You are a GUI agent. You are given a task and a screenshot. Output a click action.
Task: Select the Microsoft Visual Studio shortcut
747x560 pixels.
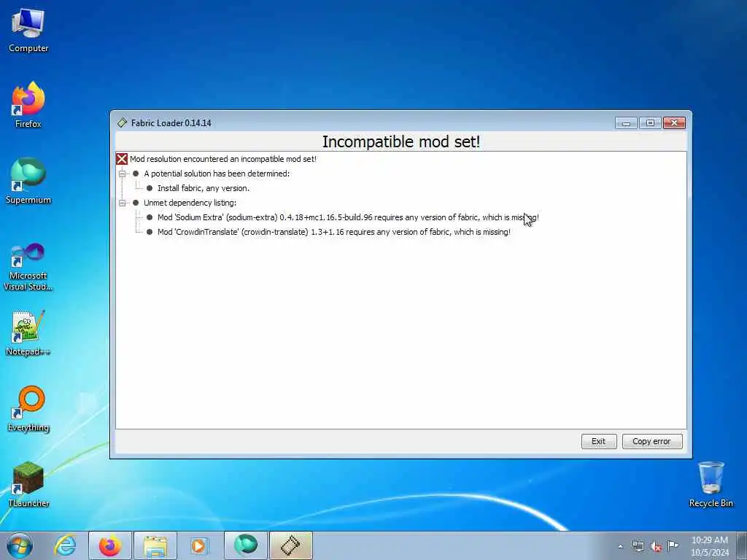coord(28,267)
